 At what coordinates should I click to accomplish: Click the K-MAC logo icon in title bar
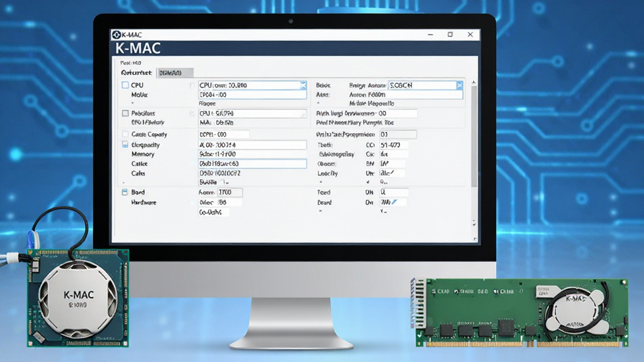[x=116, y=35]
